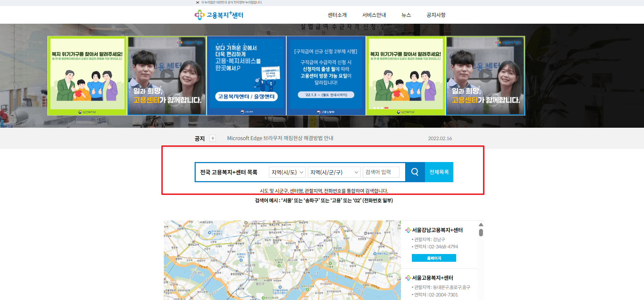This screenshot has width=644, height=300.
Task: Click the 홈페이지 button for 서울강남고용복지+센터
Action: (434, 258)
